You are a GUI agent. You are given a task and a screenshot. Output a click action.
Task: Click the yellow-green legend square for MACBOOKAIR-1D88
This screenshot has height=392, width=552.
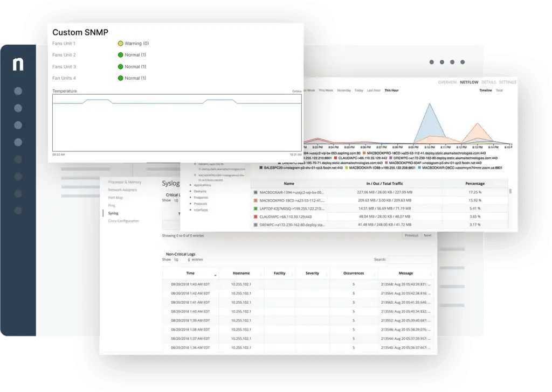347,168
